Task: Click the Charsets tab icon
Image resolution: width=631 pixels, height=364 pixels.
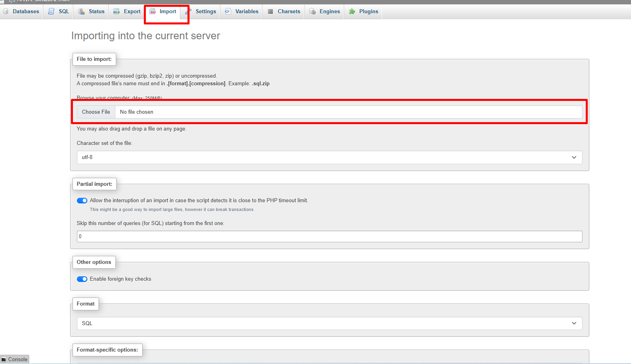Action: (270, 12)
